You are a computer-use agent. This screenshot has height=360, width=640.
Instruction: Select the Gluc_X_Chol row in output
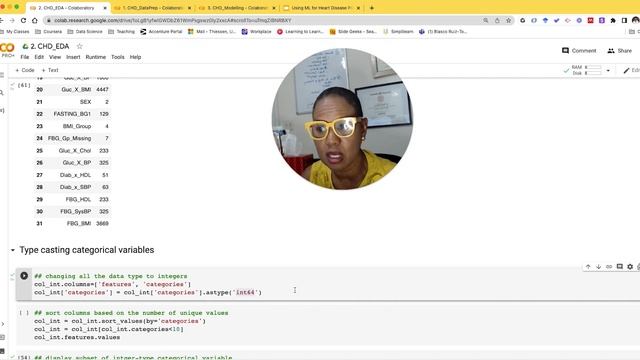73,151
